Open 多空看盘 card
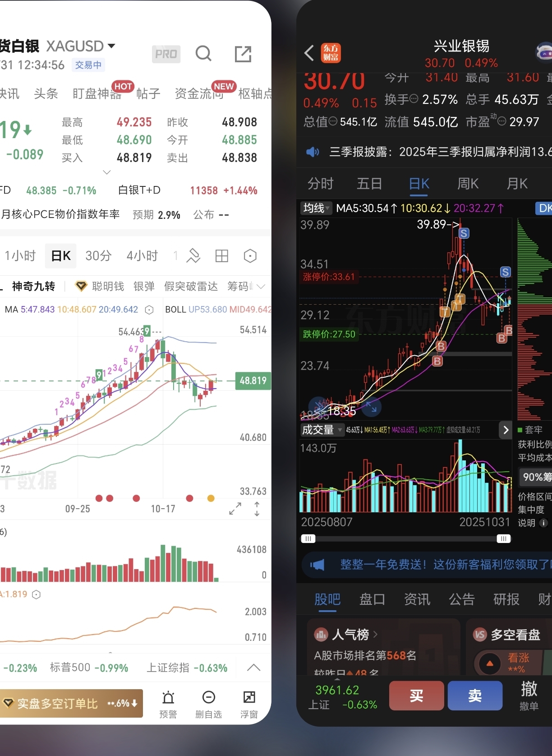552x756 pixels. point(509,647)
